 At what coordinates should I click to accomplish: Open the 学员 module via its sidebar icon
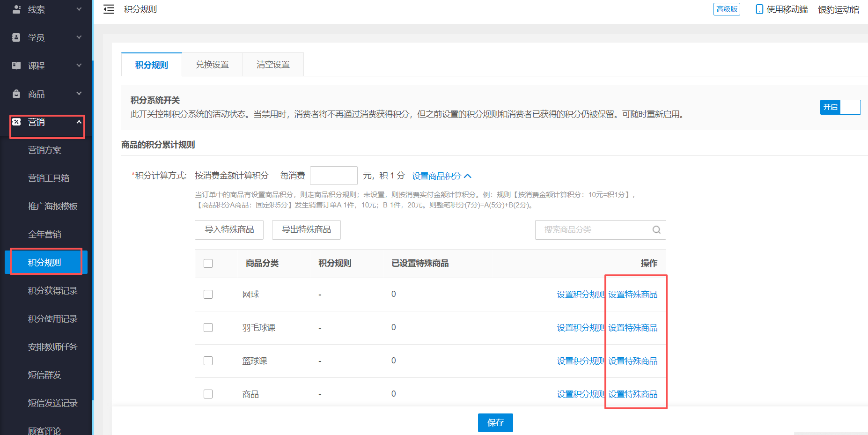pos(15,37)
